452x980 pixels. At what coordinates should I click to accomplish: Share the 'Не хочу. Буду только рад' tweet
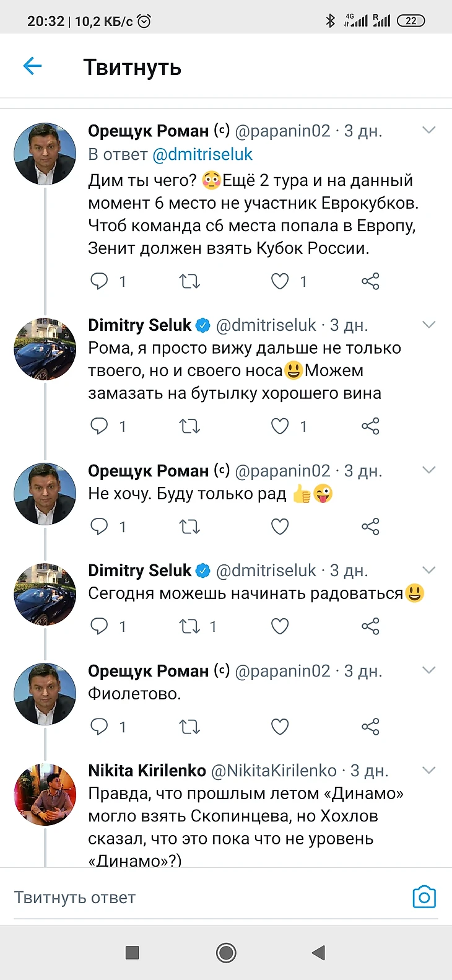370,527
